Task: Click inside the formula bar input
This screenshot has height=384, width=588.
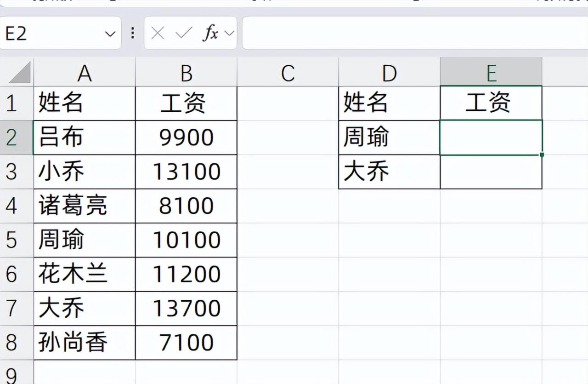Action: point(415,33)
